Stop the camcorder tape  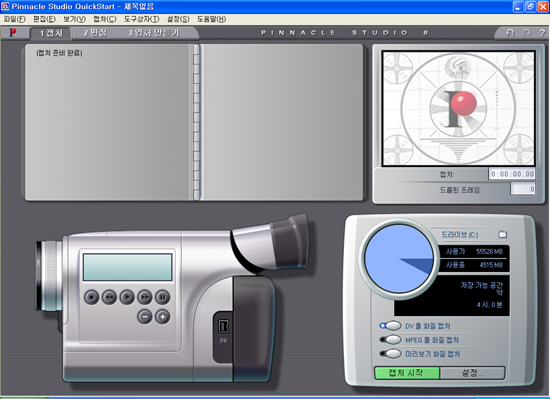coord(92,297)
